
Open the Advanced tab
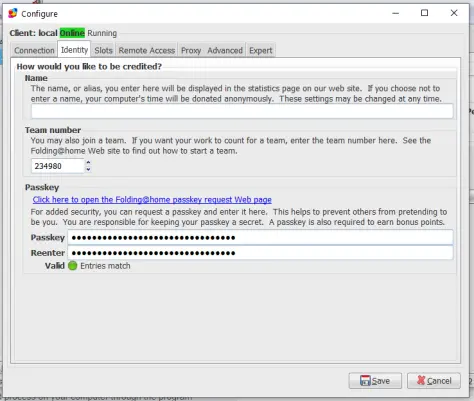click(x=225, y=50)
